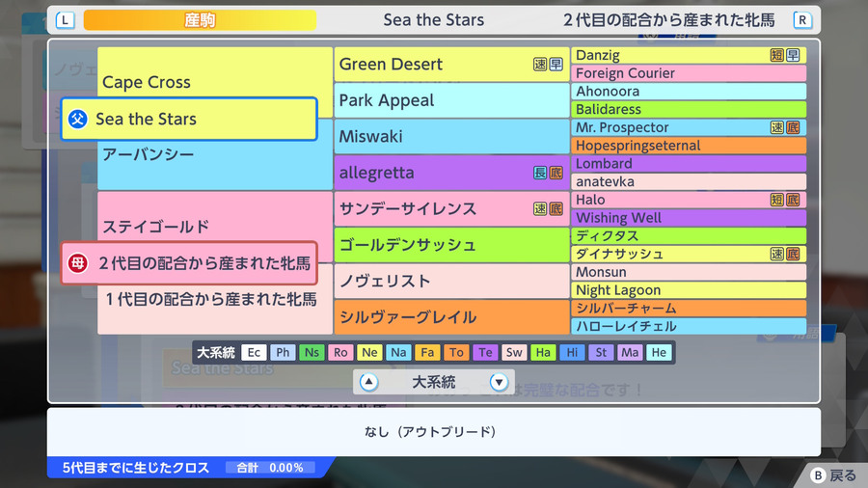Select the 産駒 tab
The height and width of the screenshot is (488, 868).
pos(200,20)
